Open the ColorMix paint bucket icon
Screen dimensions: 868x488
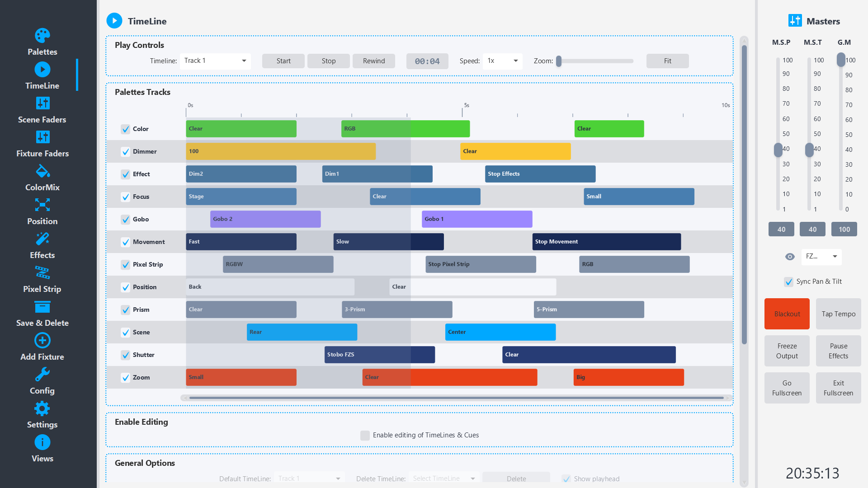[42, 171]
